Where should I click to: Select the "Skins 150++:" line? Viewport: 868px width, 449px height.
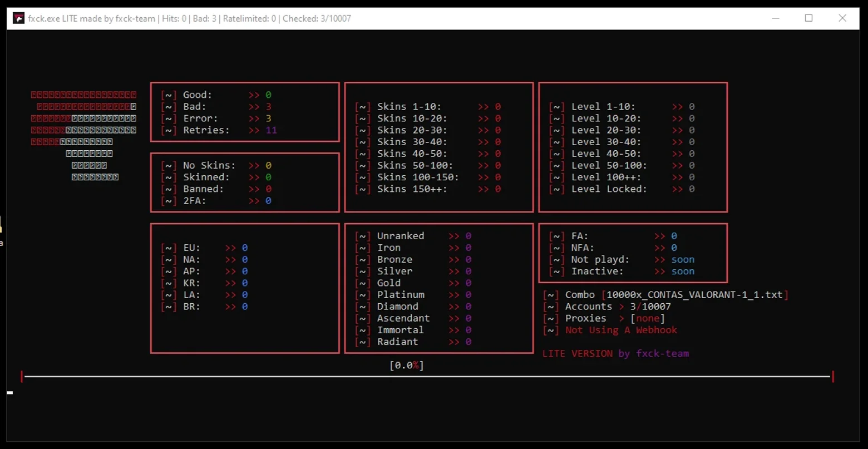(x=428, y=189)
